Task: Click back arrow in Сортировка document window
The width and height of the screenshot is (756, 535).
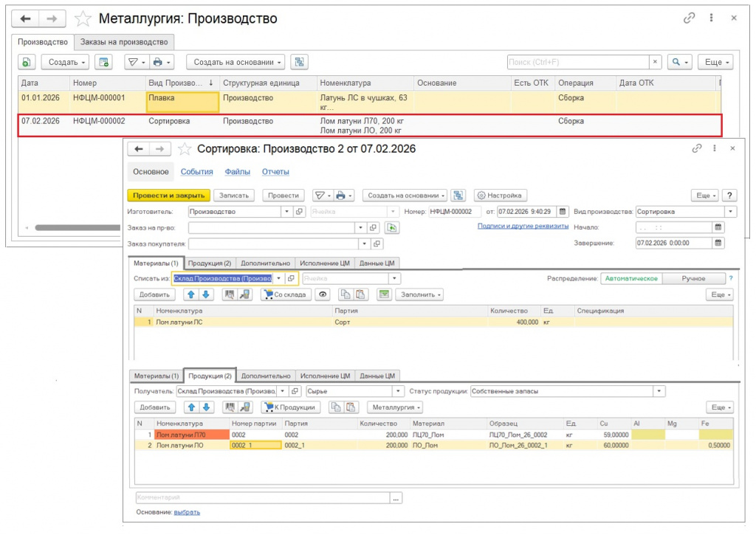Action: click(x=139, y=149)
